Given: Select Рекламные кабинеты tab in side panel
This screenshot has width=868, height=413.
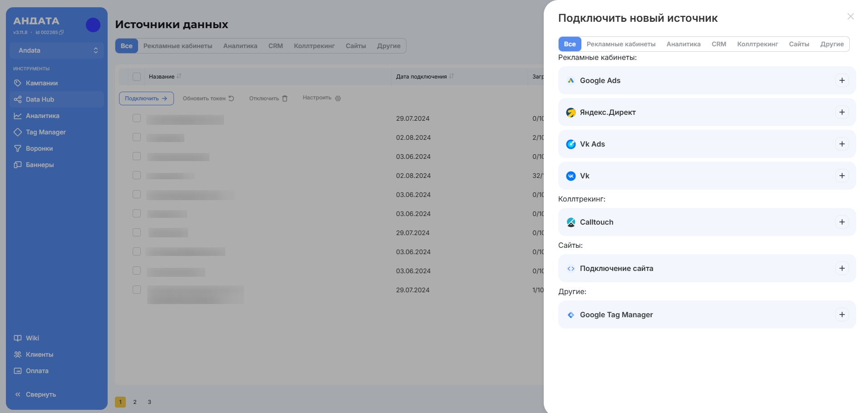Looking at the screenshot, I should (621, 44).
